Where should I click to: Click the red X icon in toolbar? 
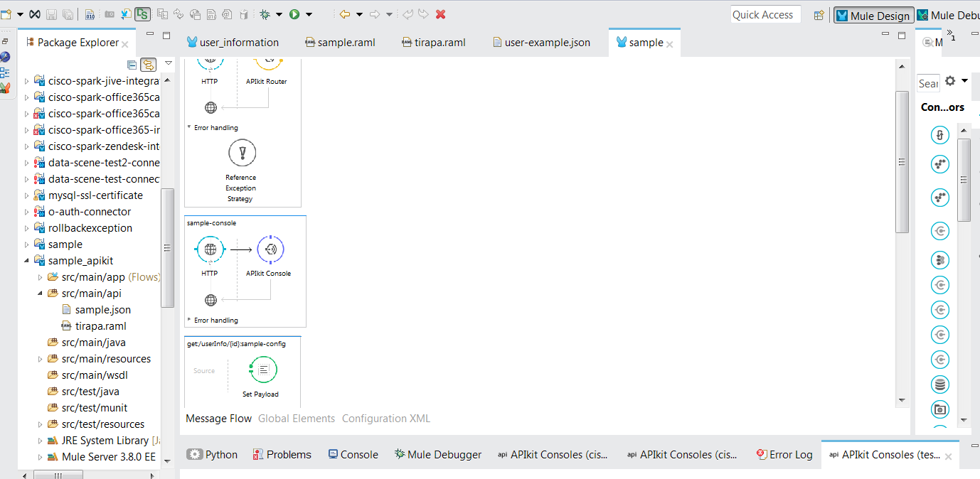[x=440, y=14]
